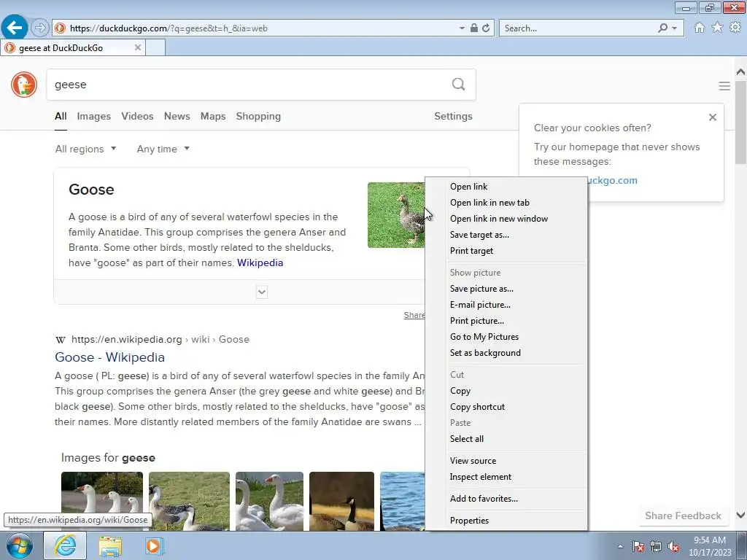
Task: Click the Wikipedia W favicon of result
Action: point(60,340)
